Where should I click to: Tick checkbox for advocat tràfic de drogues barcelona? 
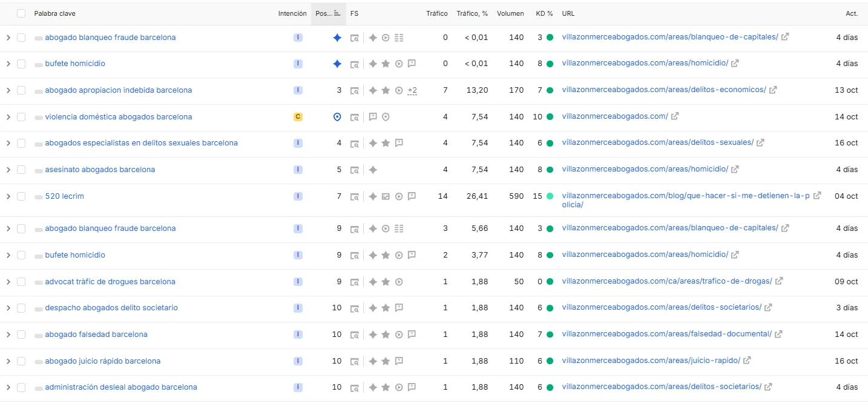21,282
